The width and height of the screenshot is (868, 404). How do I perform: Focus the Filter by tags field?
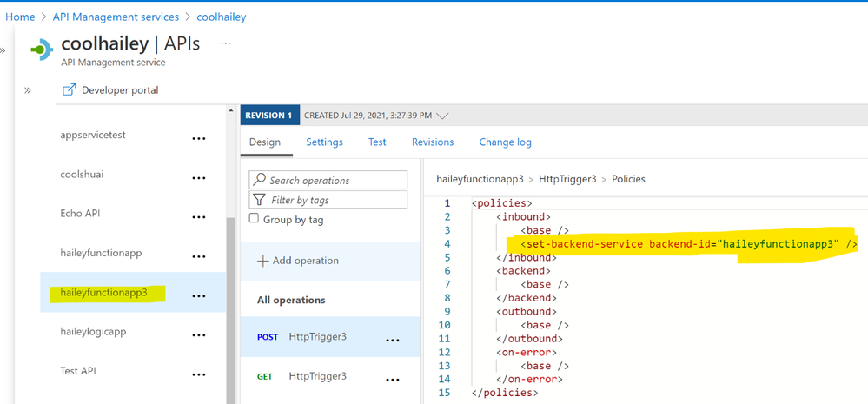coord(328,199)
